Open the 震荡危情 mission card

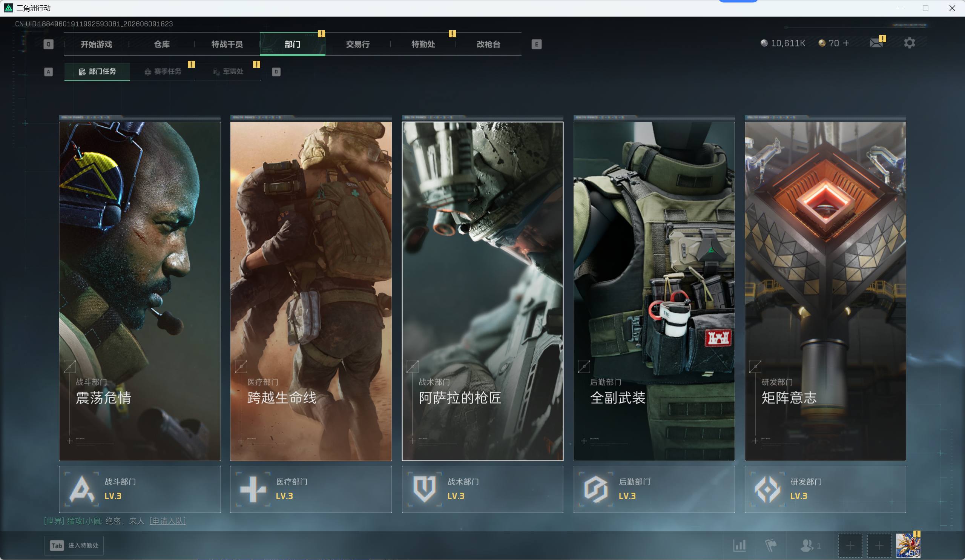140,291
